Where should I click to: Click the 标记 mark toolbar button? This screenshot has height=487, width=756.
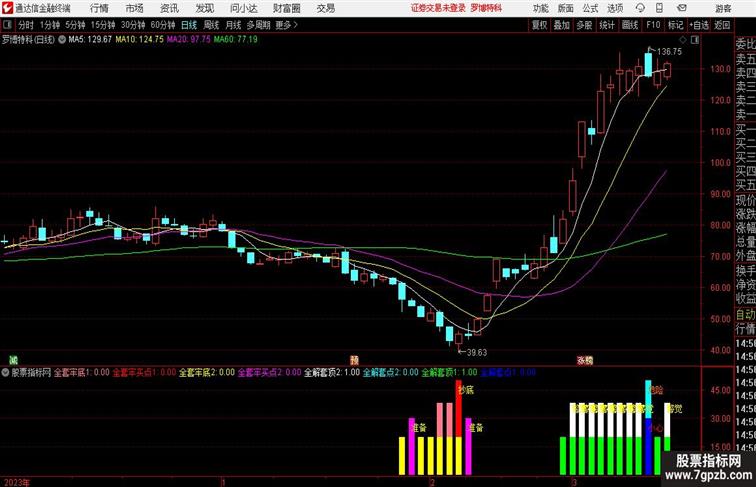pos(675,25)
